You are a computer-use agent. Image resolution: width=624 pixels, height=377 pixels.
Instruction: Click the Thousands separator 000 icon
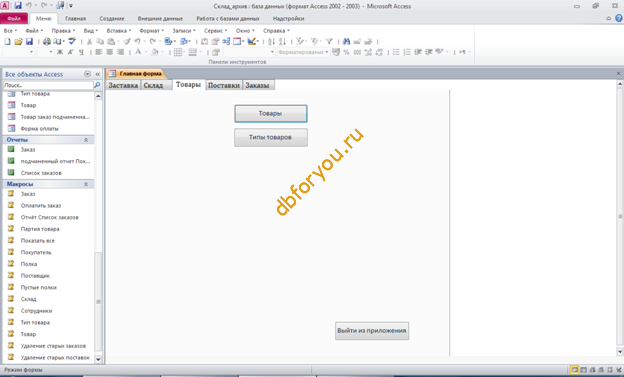point(357,52)
